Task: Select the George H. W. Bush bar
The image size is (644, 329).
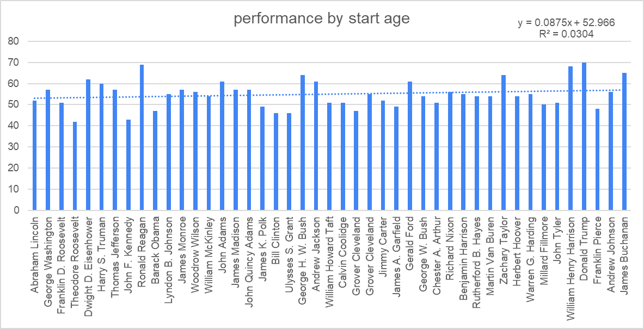Action: (303, 142)
